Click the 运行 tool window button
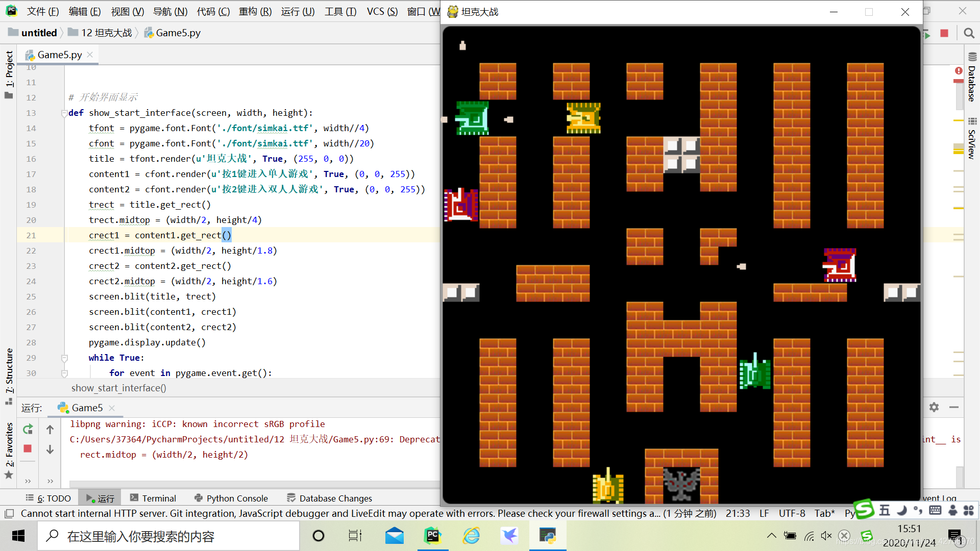Screen dimensions: 980x551 coord(100,497)
